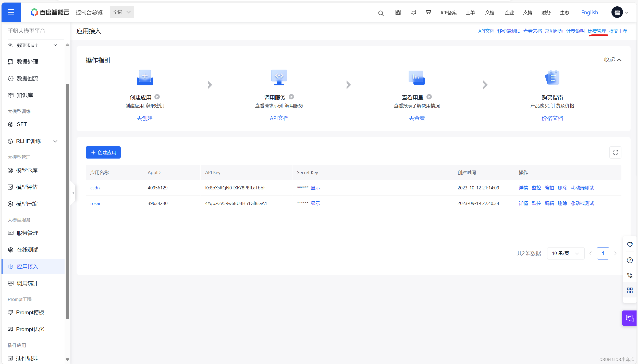Click the API文档 link at top right
Viewport: 638px width, 364px height.
[486, 31]
